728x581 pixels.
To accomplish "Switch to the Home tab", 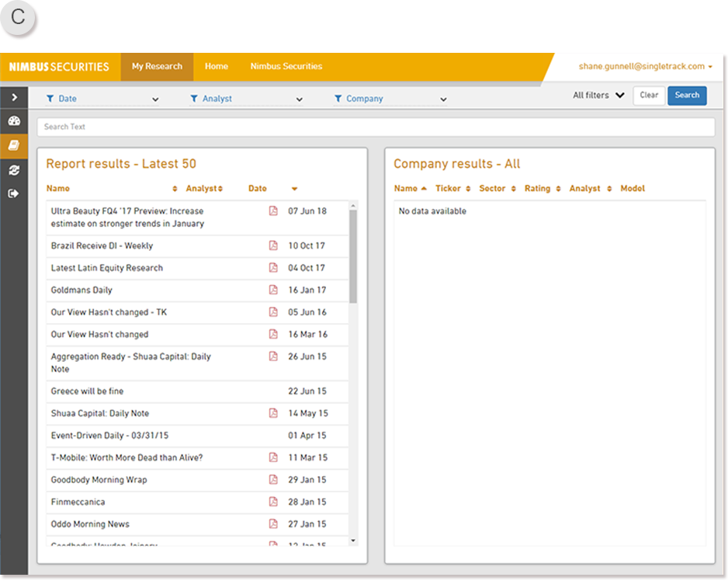I will tap(217, 67).
